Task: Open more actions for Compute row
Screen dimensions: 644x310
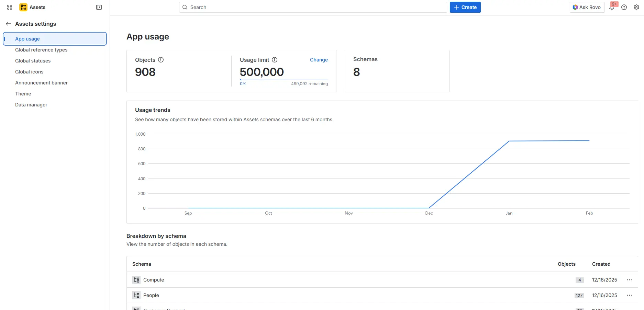Action: (x=630, y=280)
